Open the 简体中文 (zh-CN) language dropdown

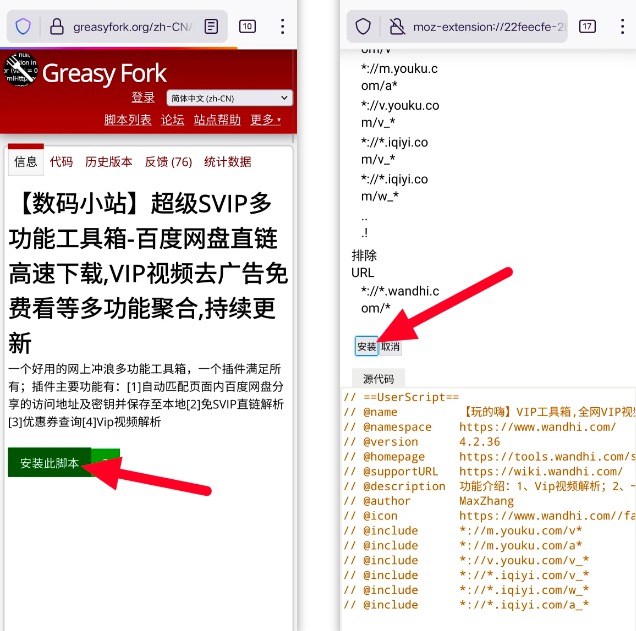(x=229, y=98)
